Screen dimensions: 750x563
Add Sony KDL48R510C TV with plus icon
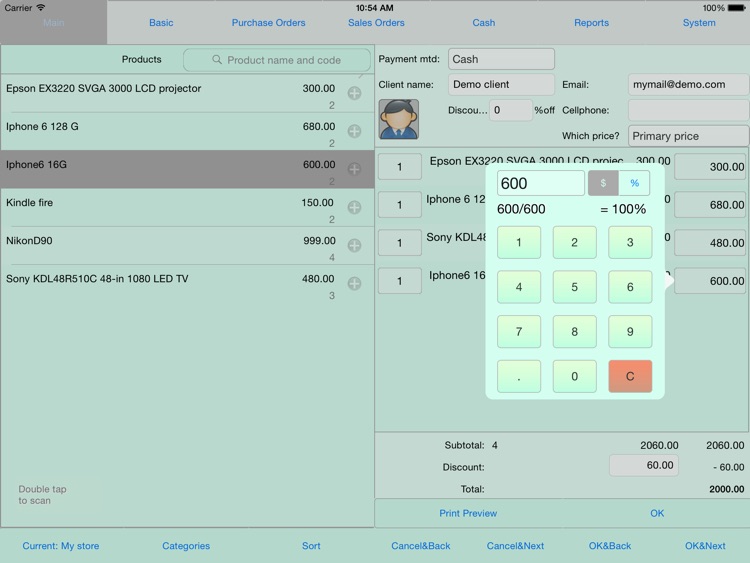pyautogui.click(x=354, y=283)
